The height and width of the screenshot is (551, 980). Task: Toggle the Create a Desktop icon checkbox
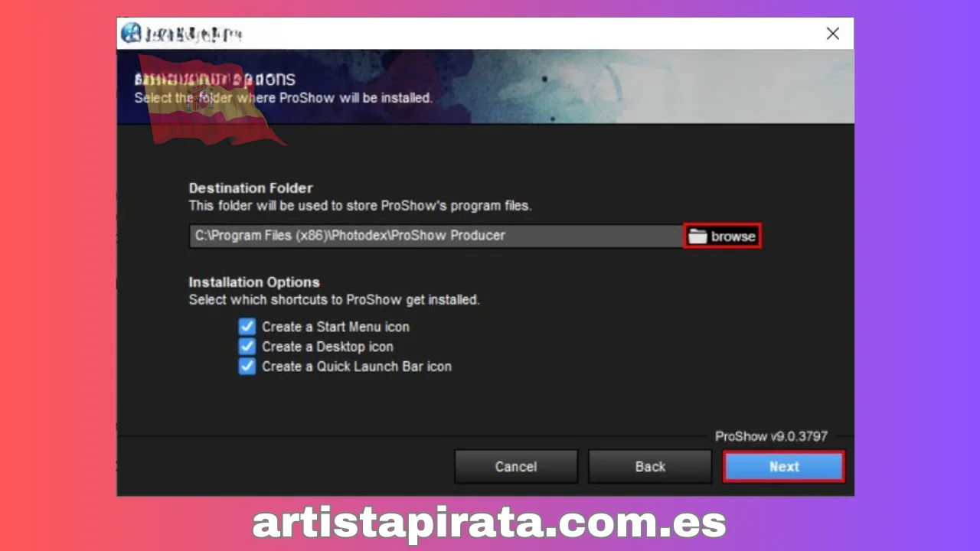click(x=247, y=347)
